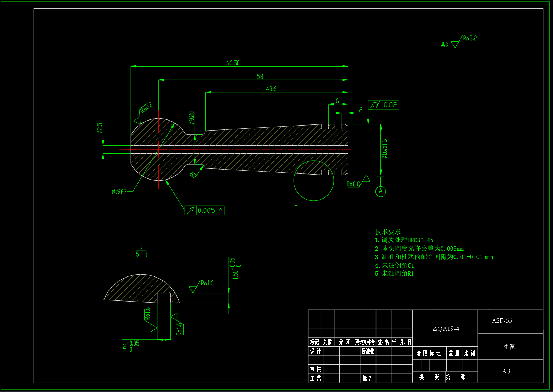The image size is (553, 392).
Task: Select the Ra0.8 surface finish symbol
Action: [x=353, y=183]
